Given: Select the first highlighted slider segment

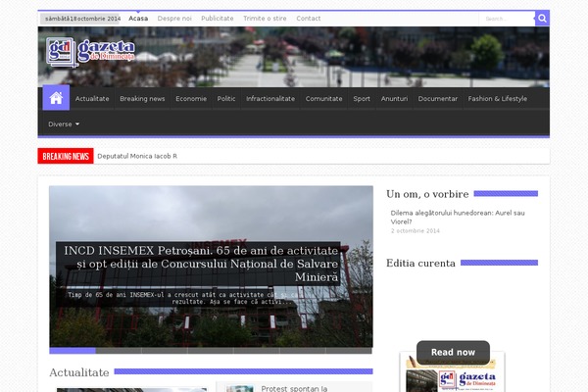Looking at the screenshot, I should pyautogui.click(x=73, y=351).
